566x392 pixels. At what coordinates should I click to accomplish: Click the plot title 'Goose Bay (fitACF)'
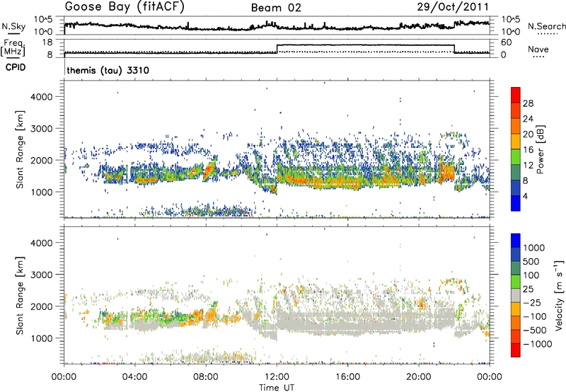[125, 7]
